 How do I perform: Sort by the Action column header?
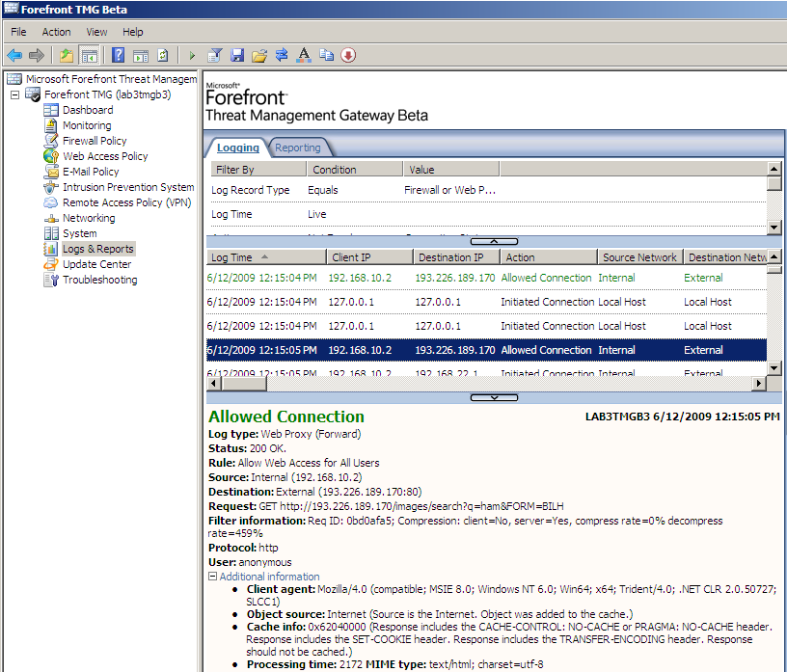tap(549, 257)
